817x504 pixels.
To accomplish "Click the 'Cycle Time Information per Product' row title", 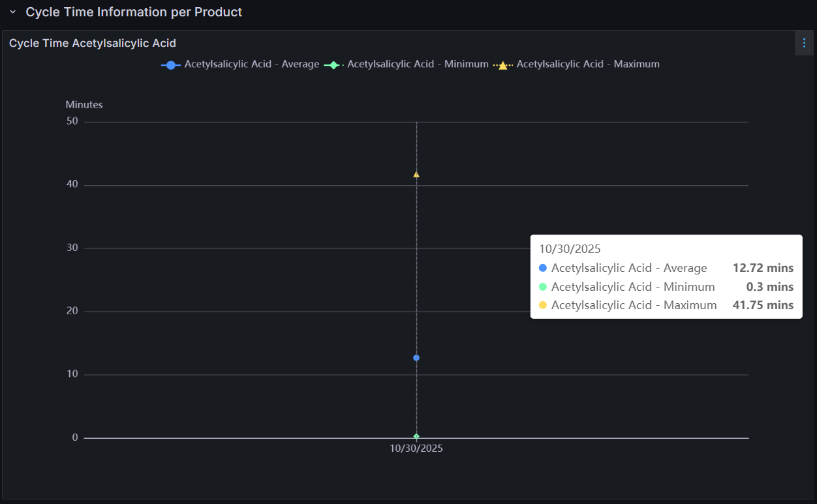I will (134, 12).
